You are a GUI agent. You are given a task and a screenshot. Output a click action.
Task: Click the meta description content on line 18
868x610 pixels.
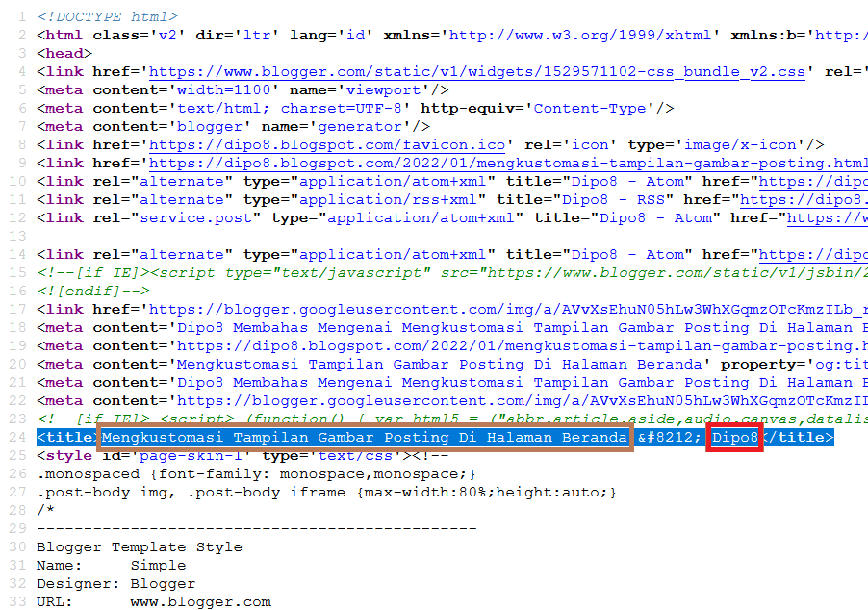coord(520,328)
